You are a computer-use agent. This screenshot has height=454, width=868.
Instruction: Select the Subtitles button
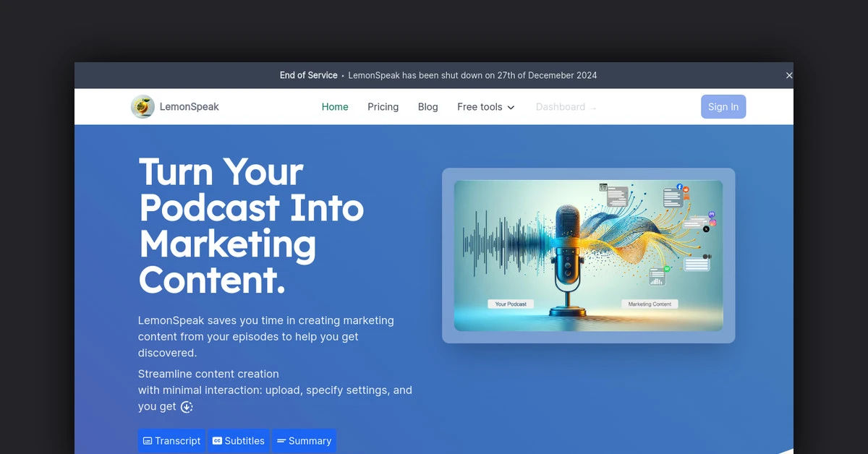[239, 441]
